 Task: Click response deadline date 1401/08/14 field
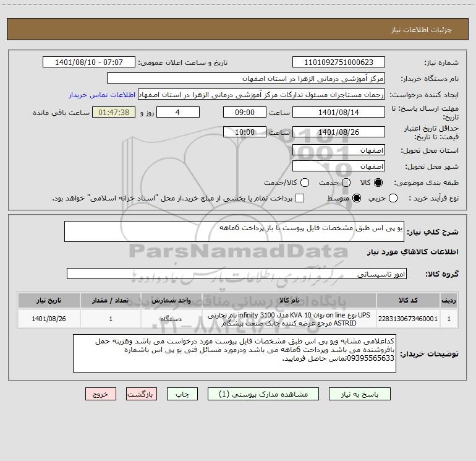tap(339, 112)
